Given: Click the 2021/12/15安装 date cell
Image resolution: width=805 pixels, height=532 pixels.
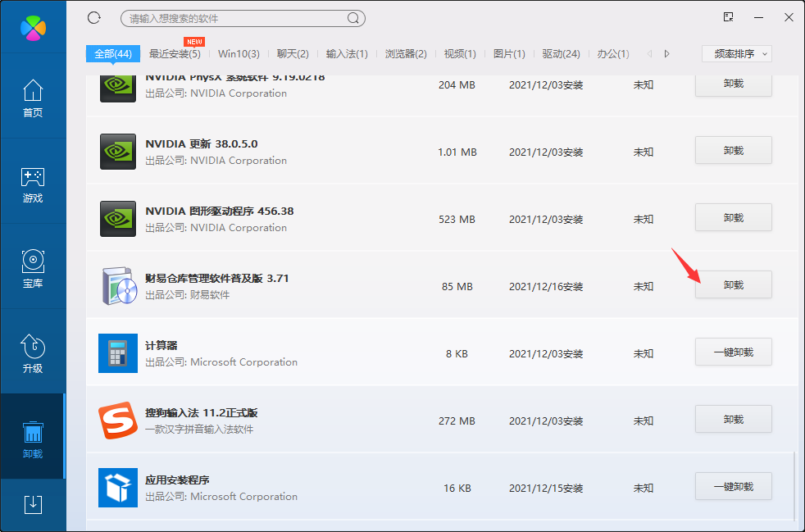Looking at the screenshot, I should (x=546, y=489).
